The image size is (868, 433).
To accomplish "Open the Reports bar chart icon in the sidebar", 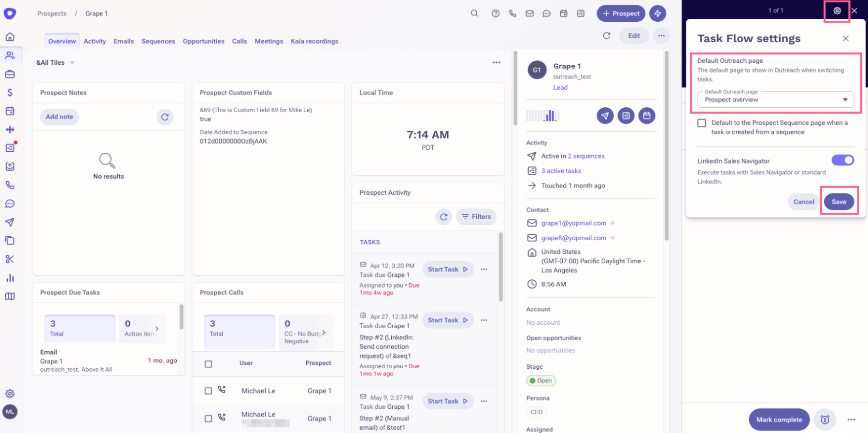I will coord(10,278).
